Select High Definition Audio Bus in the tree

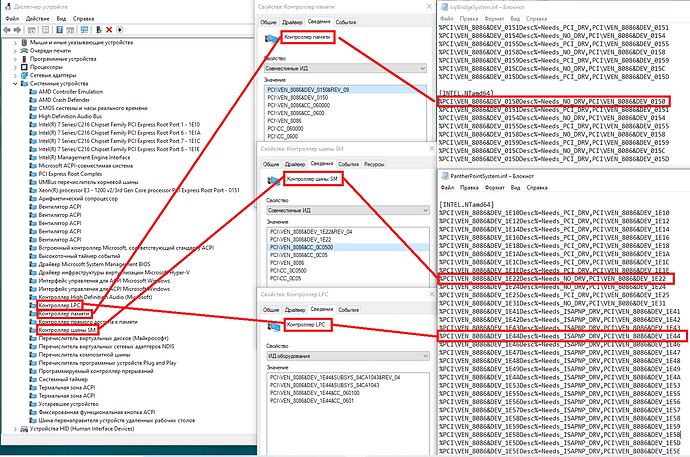pos(70,117)
